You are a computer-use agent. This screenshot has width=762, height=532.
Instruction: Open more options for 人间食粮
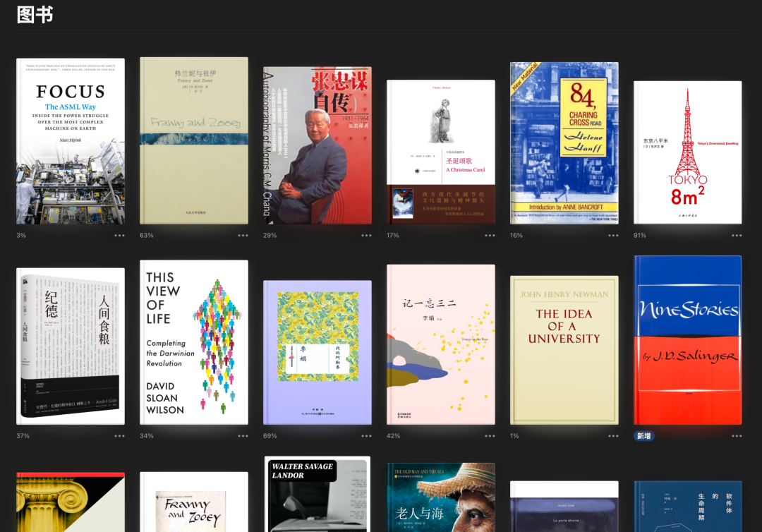119,436
